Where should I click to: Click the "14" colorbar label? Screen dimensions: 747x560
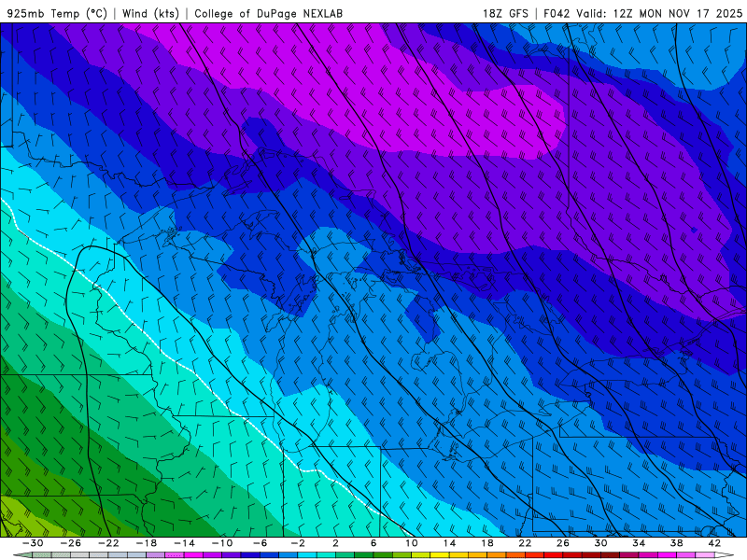[449, 543]
